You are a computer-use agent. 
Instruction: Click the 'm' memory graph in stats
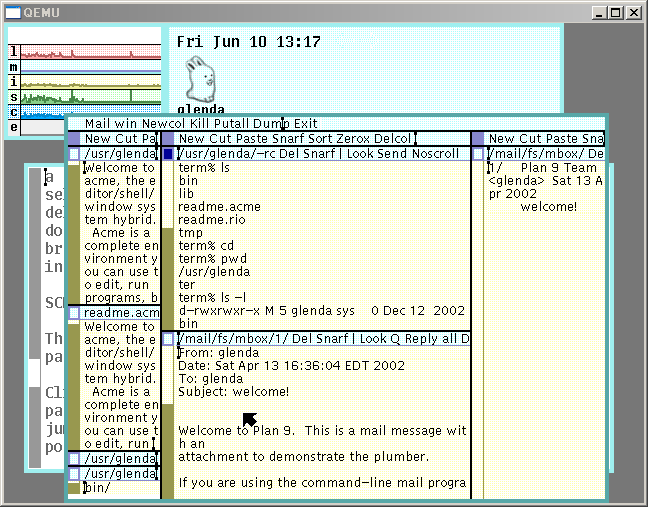click(91, 67)
